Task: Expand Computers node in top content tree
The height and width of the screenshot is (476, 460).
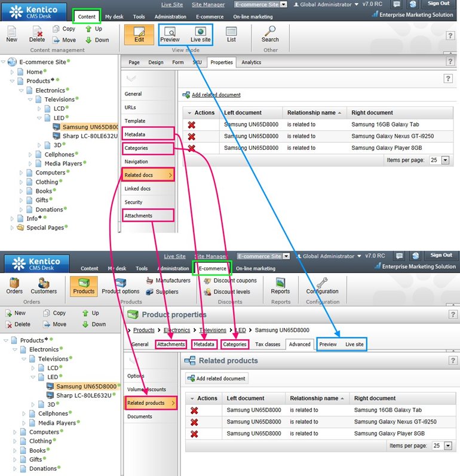Action: point(21,173)
